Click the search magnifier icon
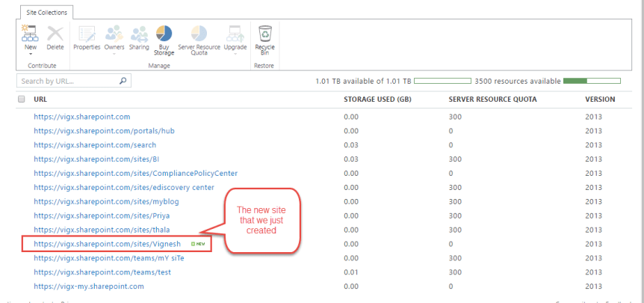The width and height of the screenshot is (644, 303). (123, 81)
